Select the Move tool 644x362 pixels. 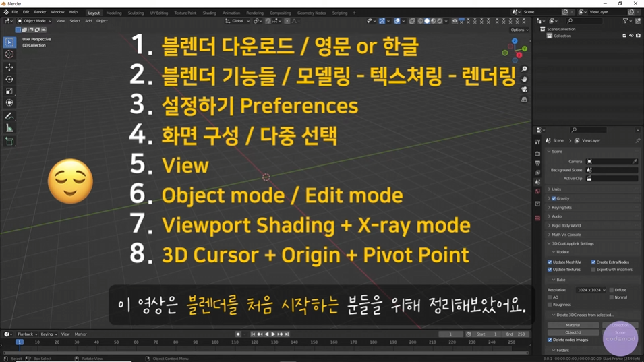[x=9, y=67]
